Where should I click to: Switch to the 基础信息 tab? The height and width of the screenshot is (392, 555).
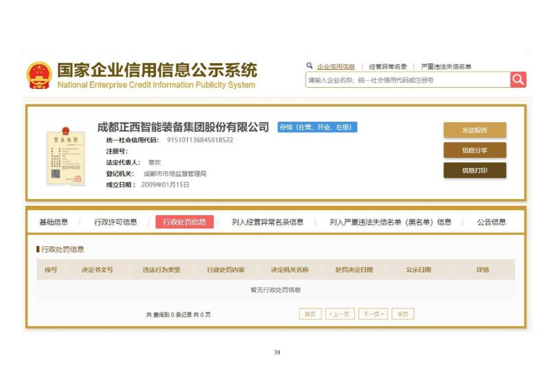tap(53, 222)
